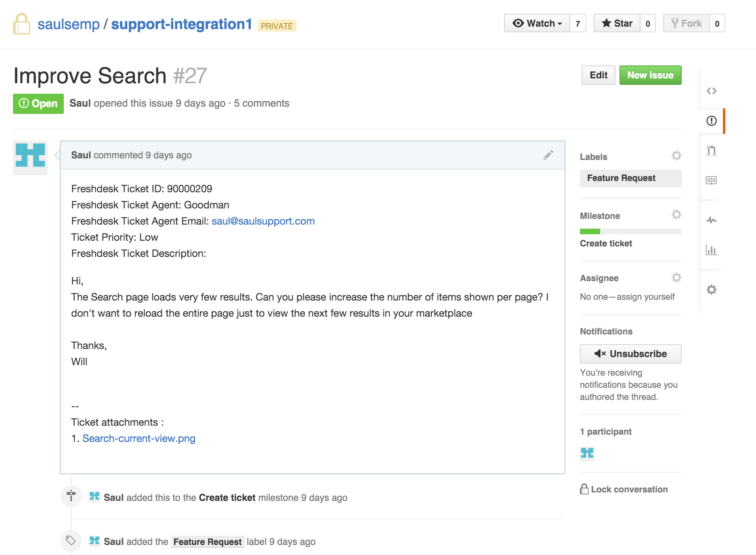This screenshot has width=756, height=555.
Task: Click the saul@saulsupport.com email link
Action: tap(263, 221)
